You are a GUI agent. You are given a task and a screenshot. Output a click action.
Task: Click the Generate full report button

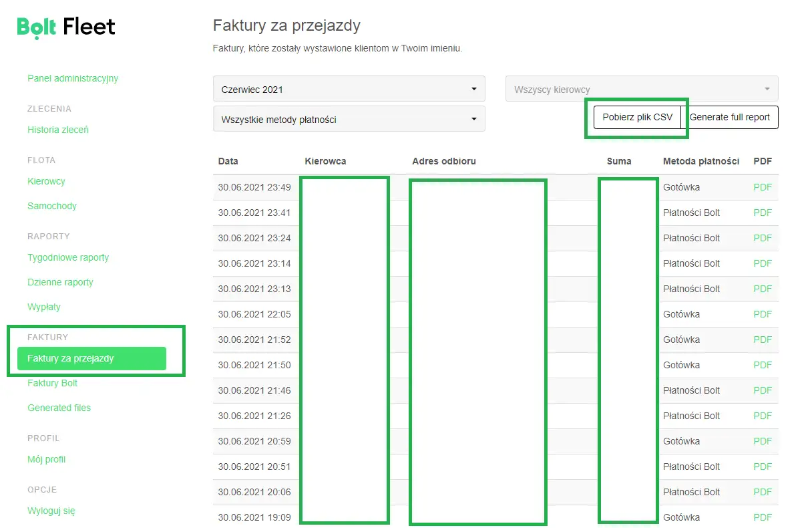pyautogui.click(x=729, y=117)
